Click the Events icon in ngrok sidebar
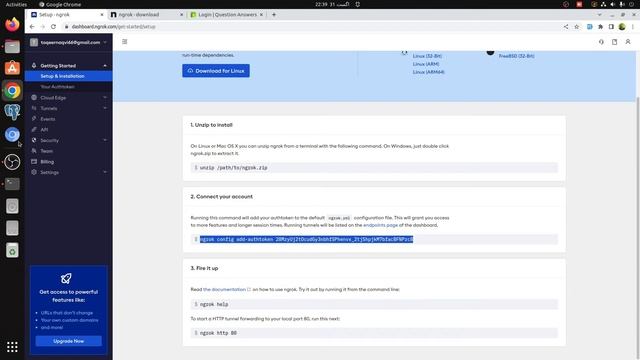 coord(34,119)
